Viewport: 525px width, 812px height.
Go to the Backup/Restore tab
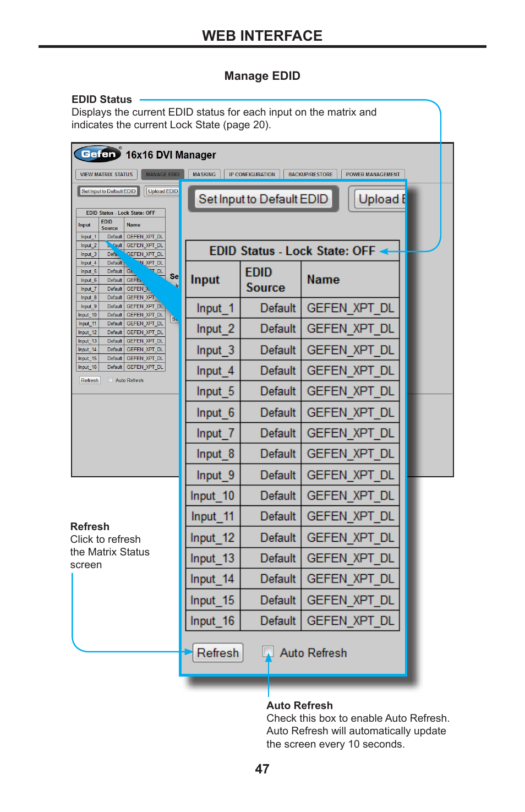(x=310, y=175)
